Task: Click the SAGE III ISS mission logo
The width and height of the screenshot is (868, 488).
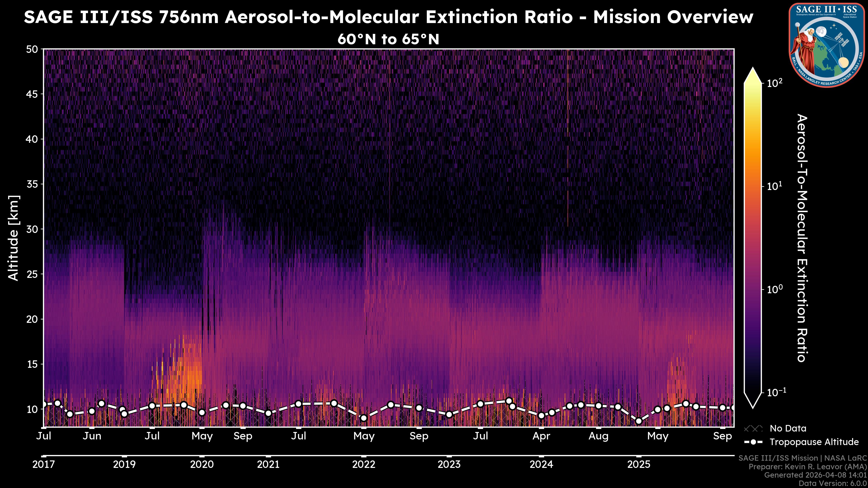Action: pos(827,45)
